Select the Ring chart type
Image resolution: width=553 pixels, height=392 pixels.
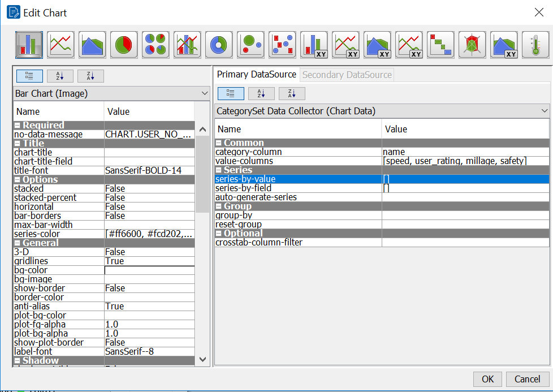pyautogui.click(x=219, y=45)
